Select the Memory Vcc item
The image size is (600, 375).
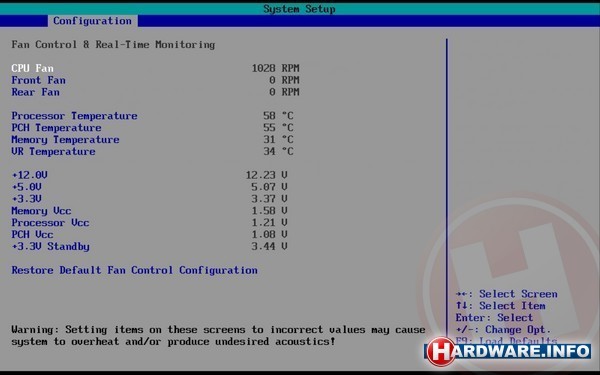pos(41,210)
